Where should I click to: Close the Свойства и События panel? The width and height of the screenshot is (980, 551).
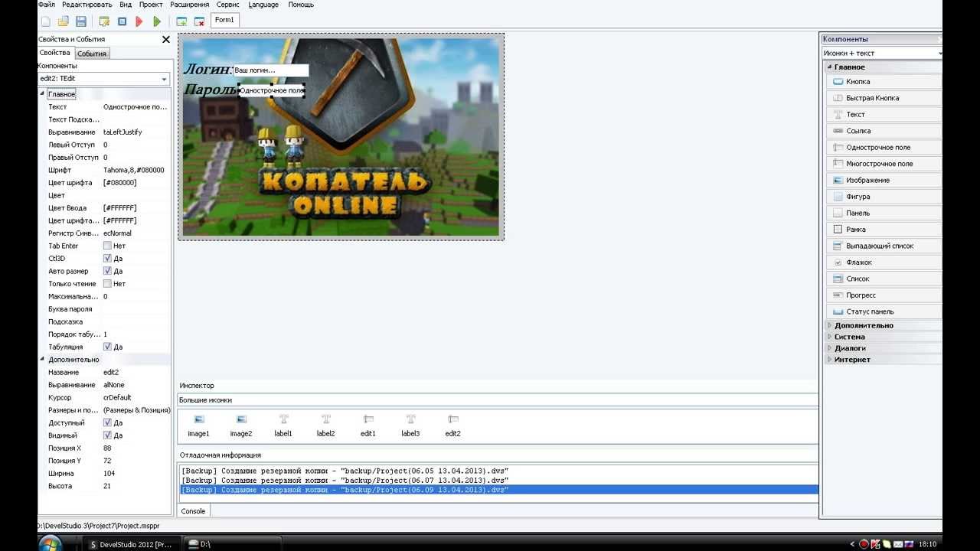(x=165, y=39)
